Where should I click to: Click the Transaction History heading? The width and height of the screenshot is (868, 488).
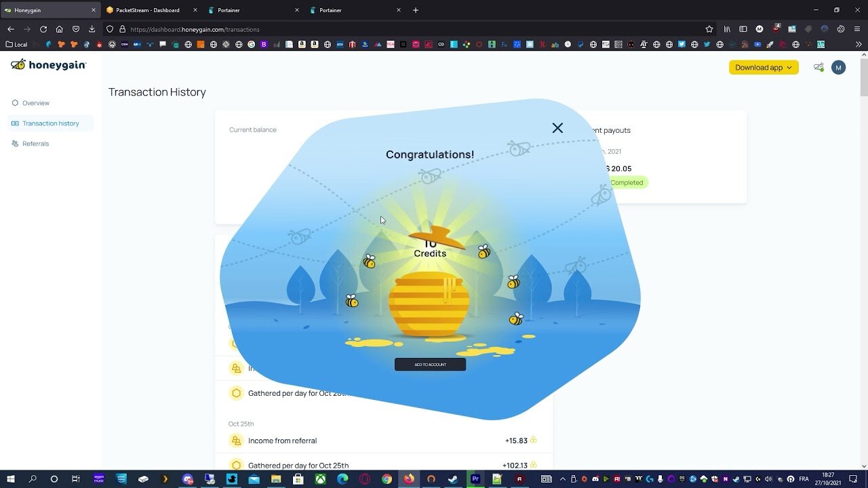pyautogui.click(x=157, y=92)
